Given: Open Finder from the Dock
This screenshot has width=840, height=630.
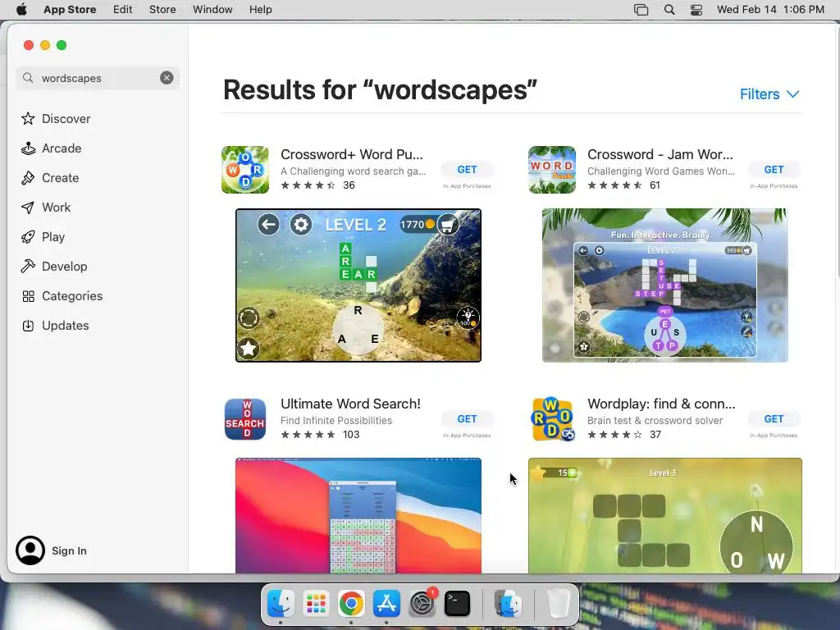Looking at the screenshot, I should 281,603.
